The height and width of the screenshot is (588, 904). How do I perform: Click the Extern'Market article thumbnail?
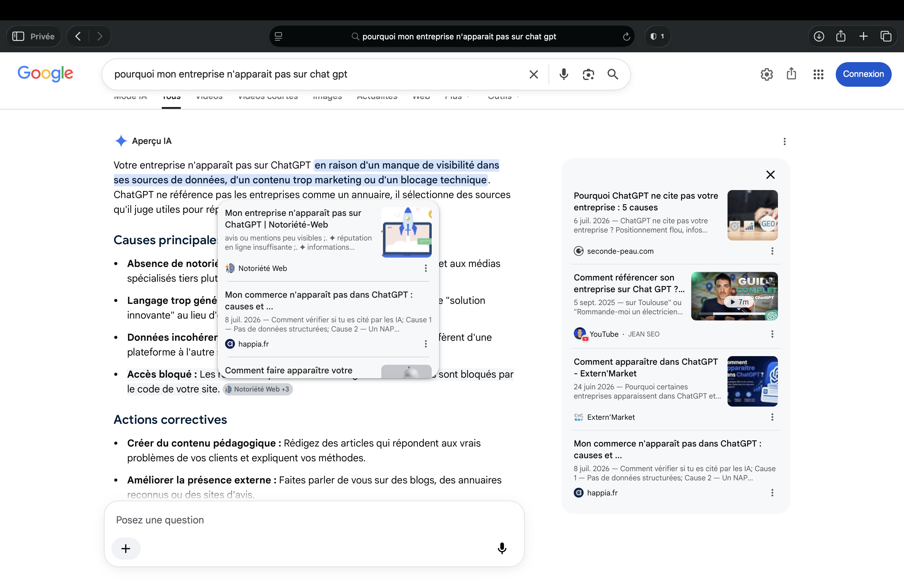[752, 381]
